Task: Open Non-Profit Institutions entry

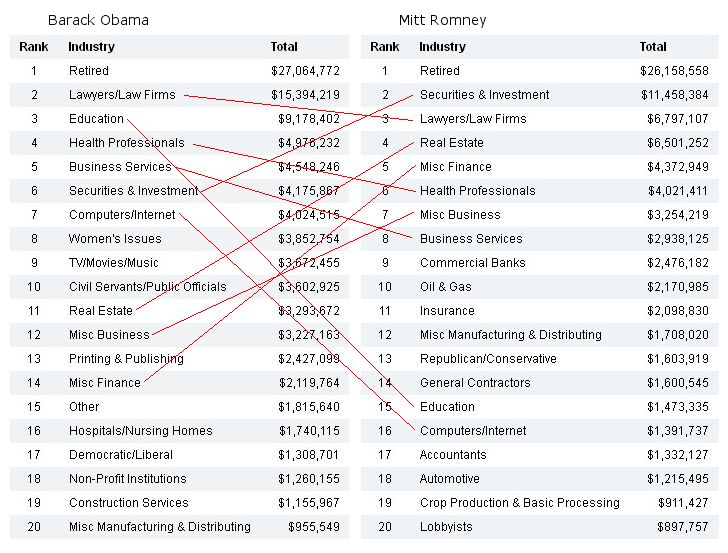Action: coord(127,479)
